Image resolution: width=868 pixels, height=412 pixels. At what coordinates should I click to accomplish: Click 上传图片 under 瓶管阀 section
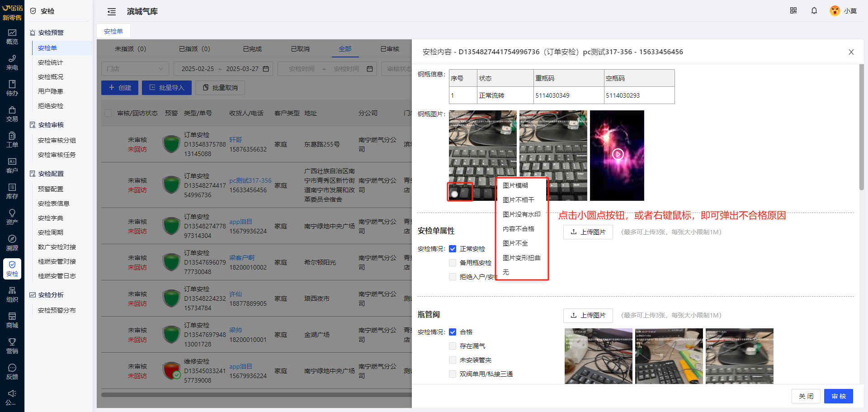point(588,315)
